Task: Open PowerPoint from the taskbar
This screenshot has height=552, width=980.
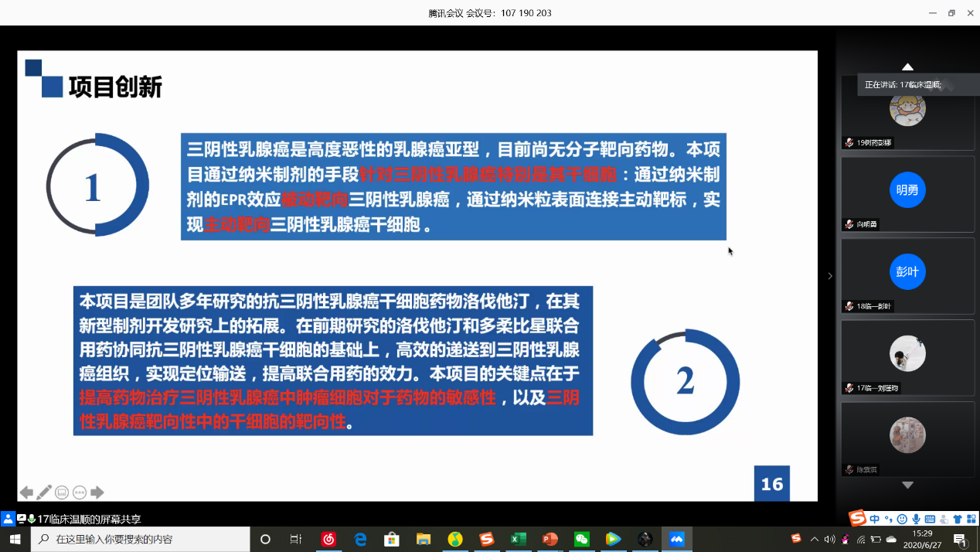Action: (550, 539)
